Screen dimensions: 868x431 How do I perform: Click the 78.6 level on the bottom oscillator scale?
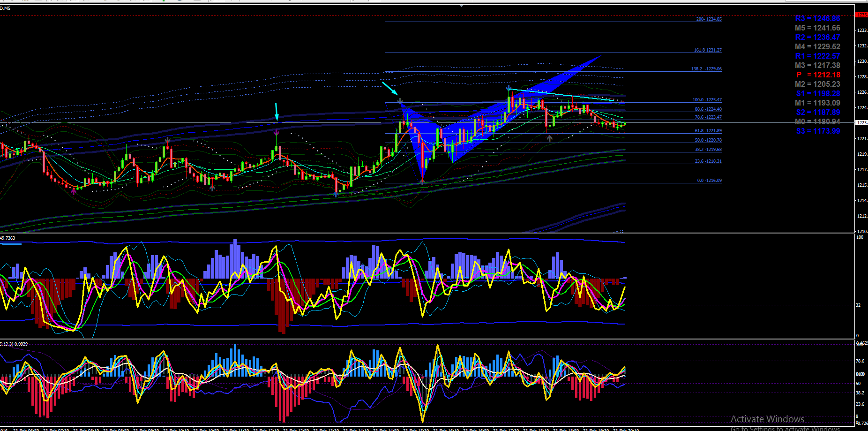coord(860,361)
